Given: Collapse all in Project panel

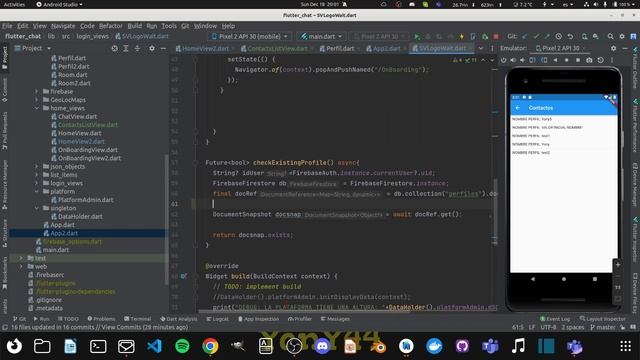Looking at the screenshot, I should click(x=137, y=48).
